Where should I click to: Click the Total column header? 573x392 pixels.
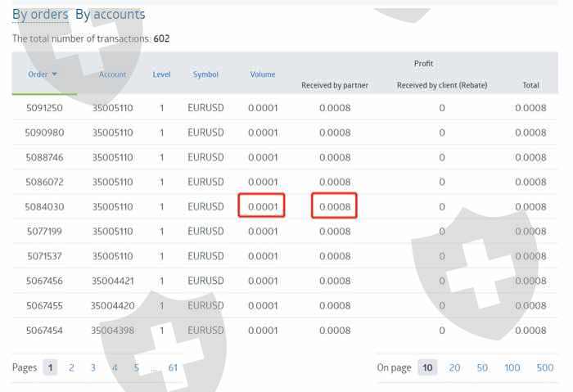click(530, 85)
